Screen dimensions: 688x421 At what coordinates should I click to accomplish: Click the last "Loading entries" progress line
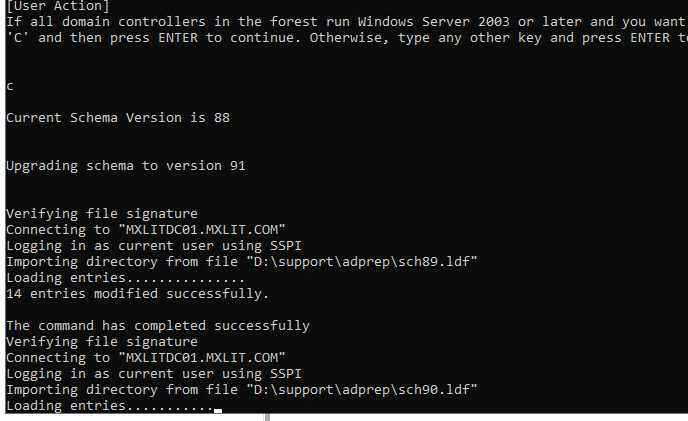point(109,406)
